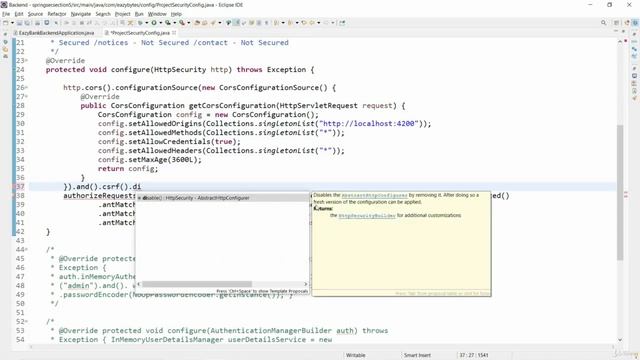Open the Source menu
The height and width of the screenshot is (360, 640).
pyautogui.click(x=35, y=14)
